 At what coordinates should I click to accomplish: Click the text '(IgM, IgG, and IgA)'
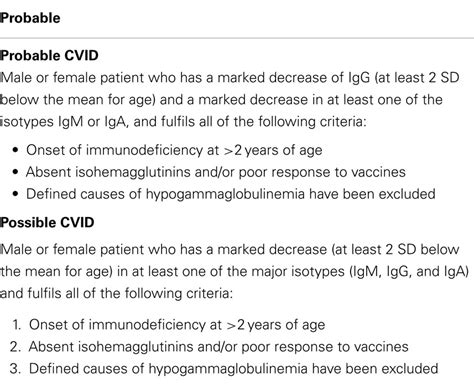pyautogui.click(x=409, y=271)
